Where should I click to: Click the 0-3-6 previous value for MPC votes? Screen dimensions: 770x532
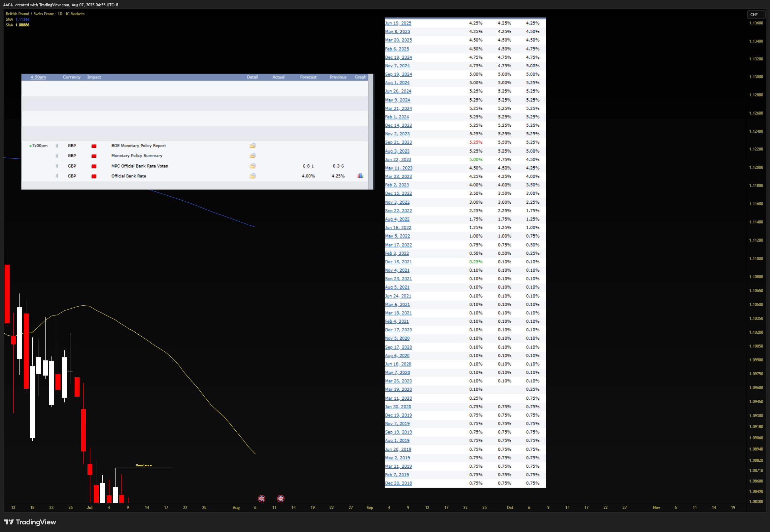[338, 166]
